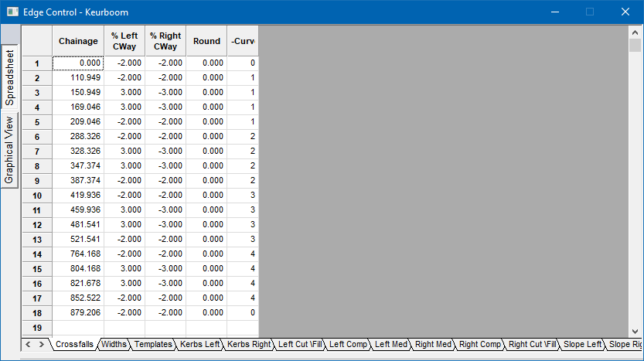The width and height of the screenshot is (644, 361).
Task: Open the Widths sheet tab
Action: point(114,344)
